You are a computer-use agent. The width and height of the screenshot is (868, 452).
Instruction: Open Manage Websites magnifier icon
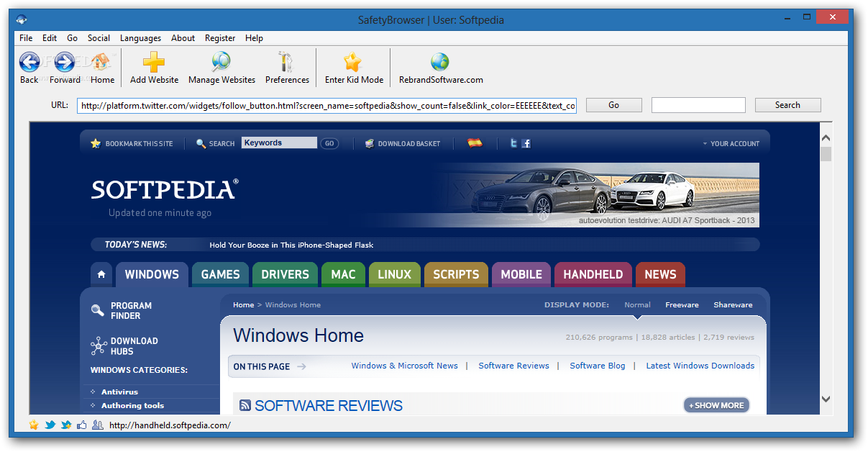point(221,62)
